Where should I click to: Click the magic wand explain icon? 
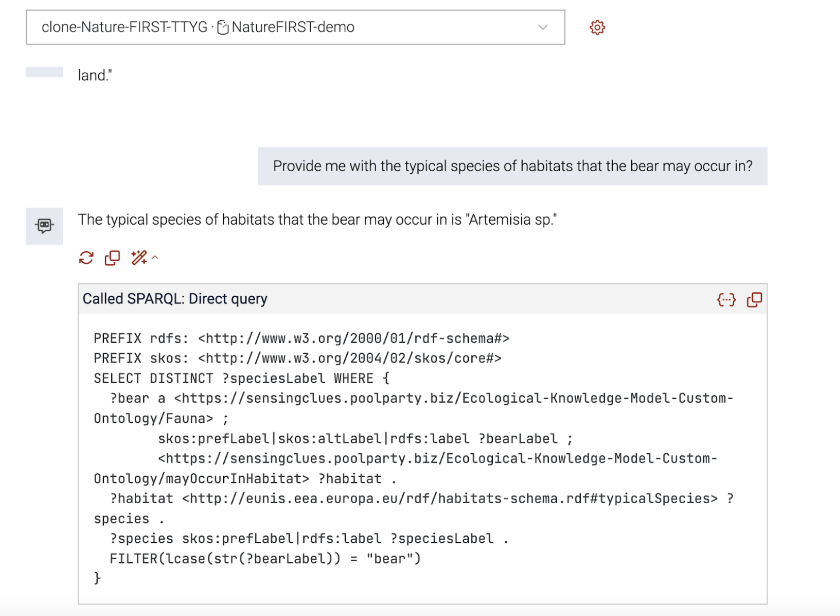point(139,258)
